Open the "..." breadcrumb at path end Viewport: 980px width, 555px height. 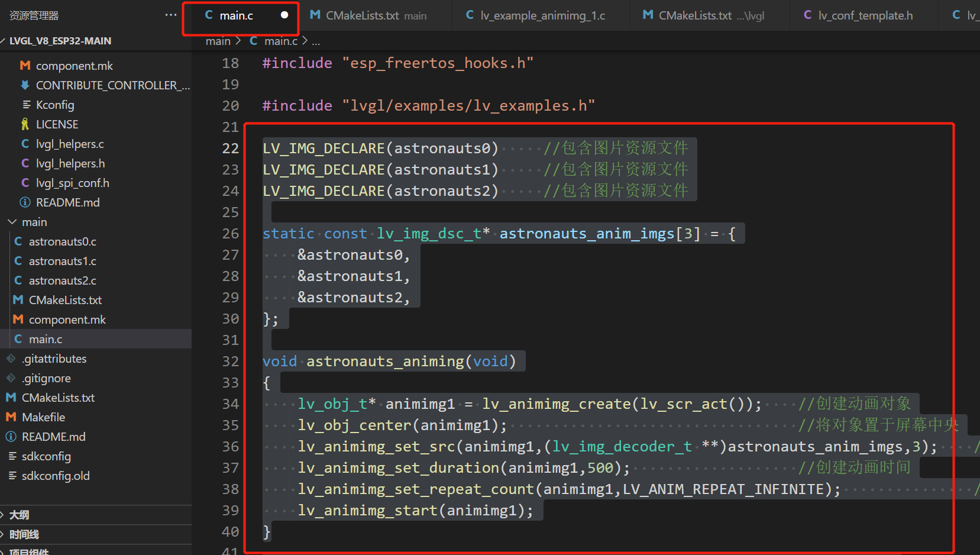point(316,40)
